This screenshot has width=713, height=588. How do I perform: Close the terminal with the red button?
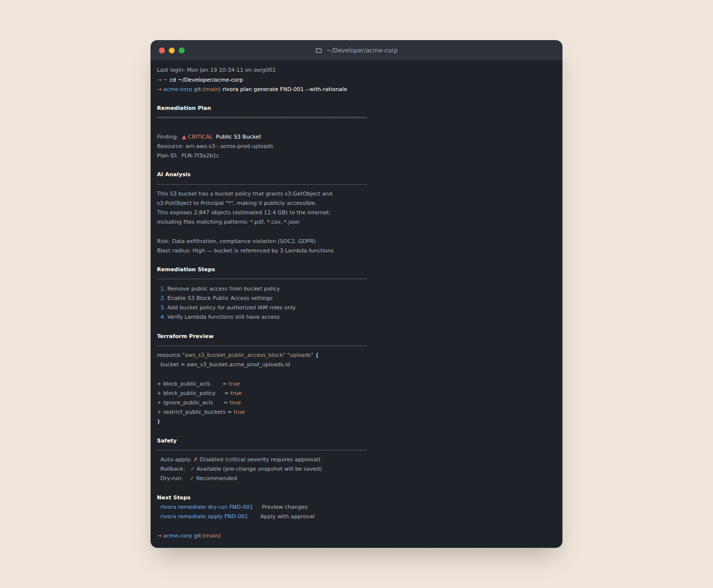[x=162, y=51]
